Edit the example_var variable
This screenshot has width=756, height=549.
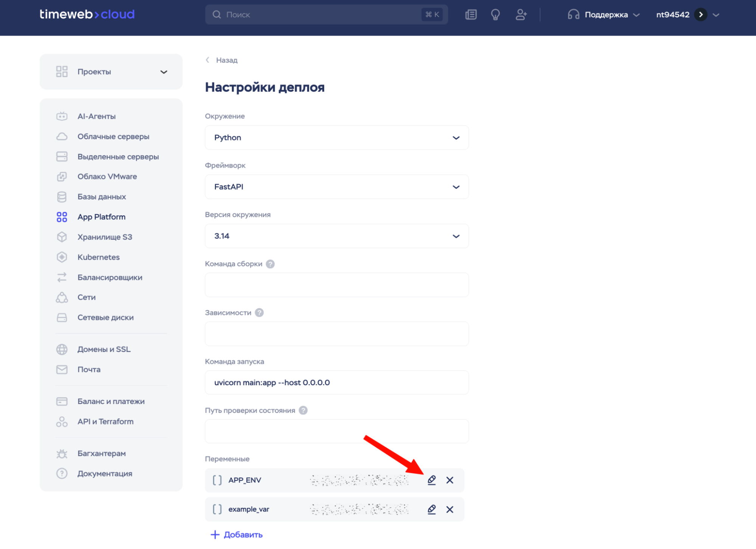432,509
